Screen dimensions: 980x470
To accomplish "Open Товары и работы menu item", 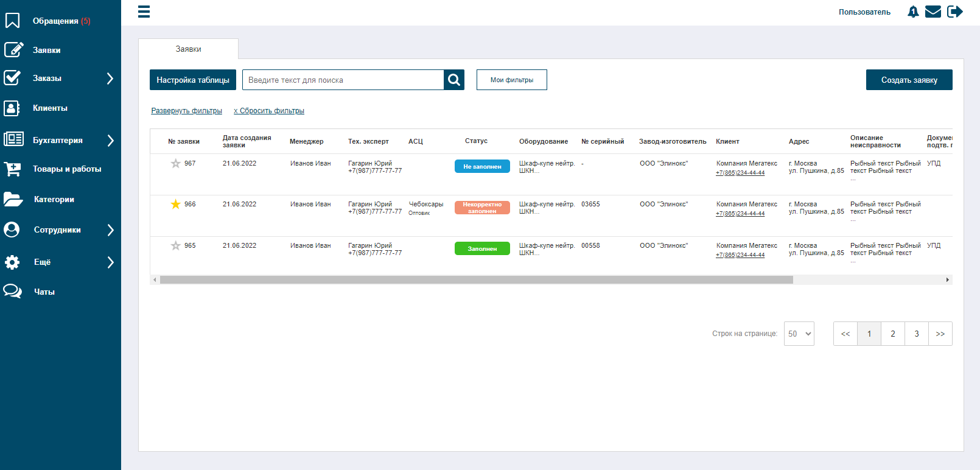I will click(67, 169).
